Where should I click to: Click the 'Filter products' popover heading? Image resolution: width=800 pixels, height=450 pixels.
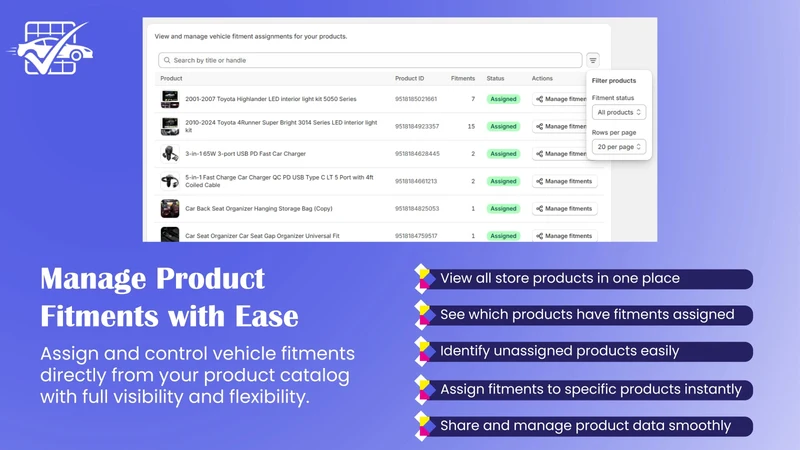coord(614,81)
